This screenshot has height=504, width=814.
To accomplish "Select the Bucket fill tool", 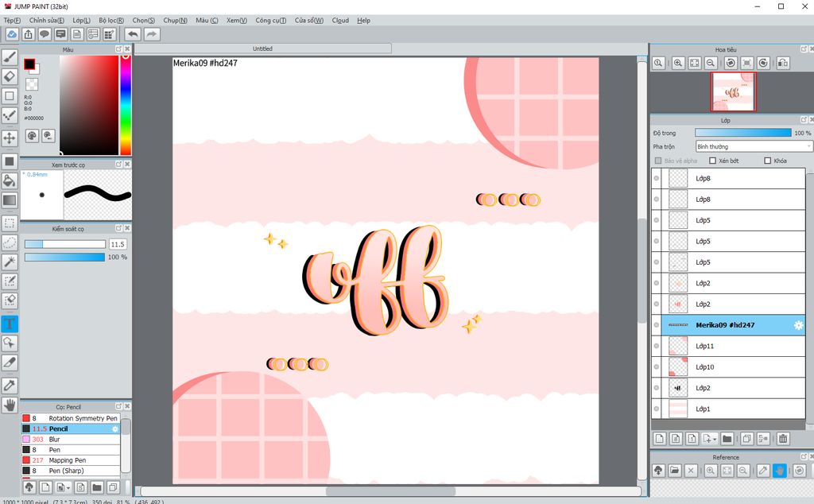I will point(10,180).
